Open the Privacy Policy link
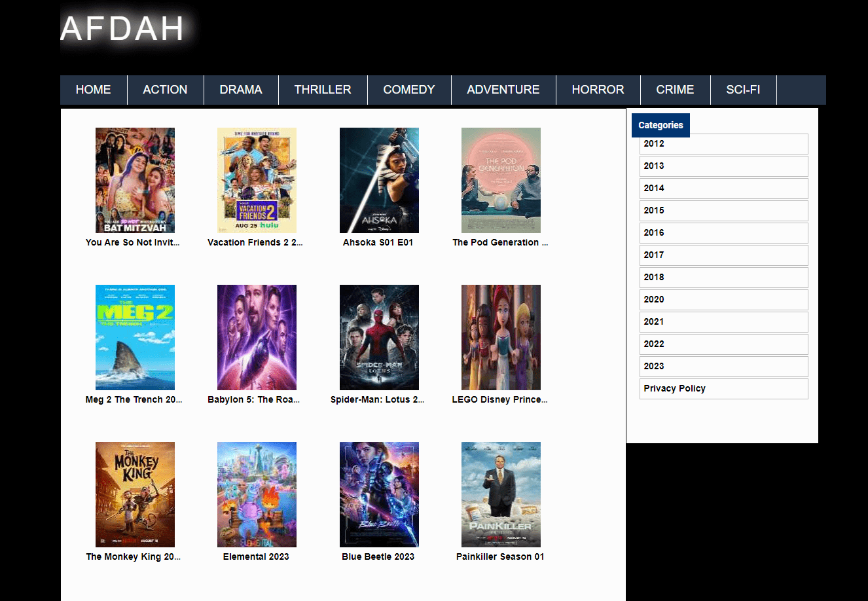868x601 pixels. [x=724, y=389]
